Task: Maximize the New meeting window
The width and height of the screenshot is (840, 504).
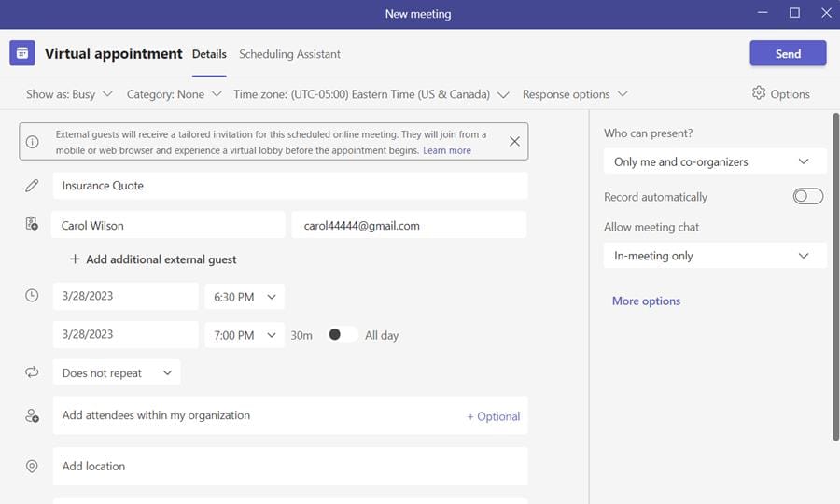Action: [x=794, y=13]
